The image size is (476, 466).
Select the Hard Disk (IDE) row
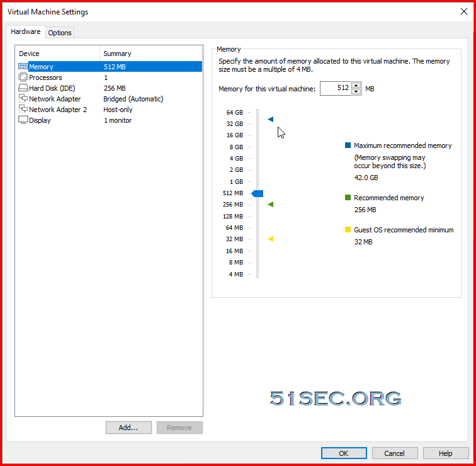(110, 88)
